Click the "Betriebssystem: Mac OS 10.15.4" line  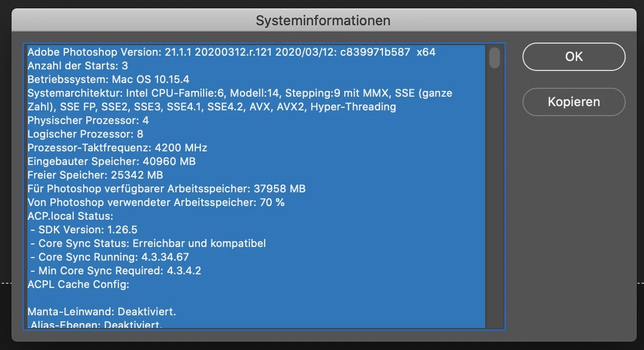108,79
